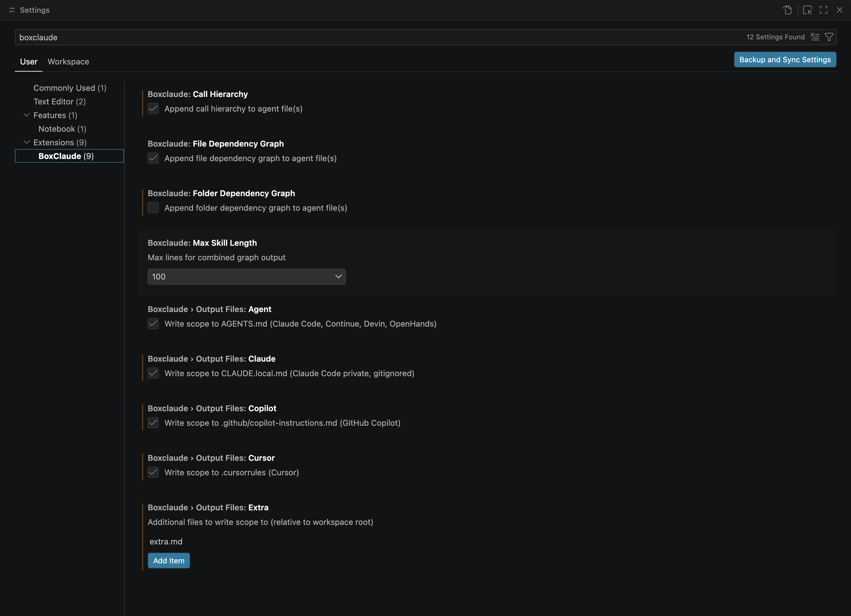Uncheck Write scope to AGENTS.md
This screenshot has height=616, width=851.
coord(153,324)
